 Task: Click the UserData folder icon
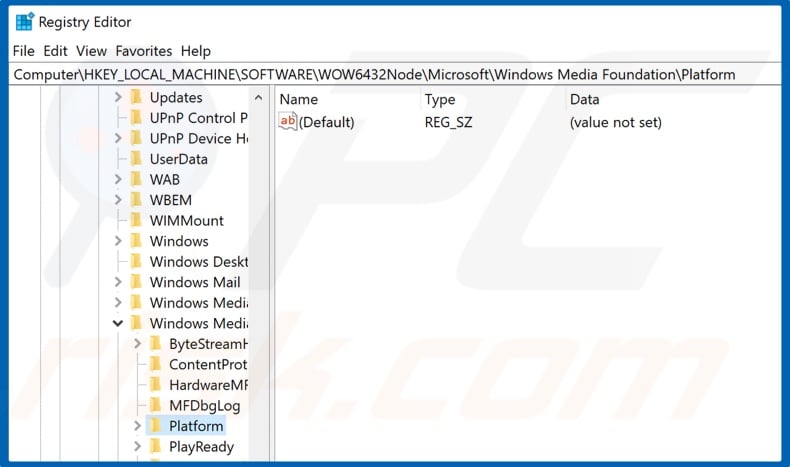pos(136,159)
